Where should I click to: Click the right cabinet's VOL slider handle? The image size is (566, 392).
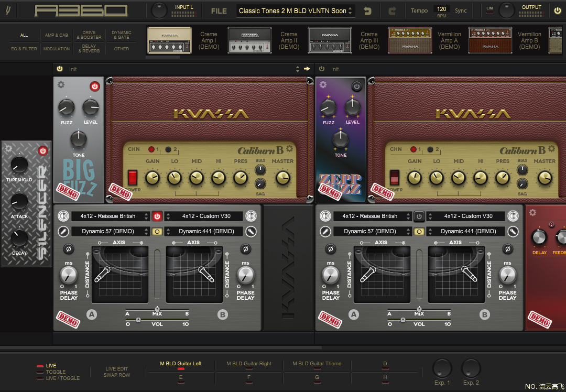[x=403, y=320]
